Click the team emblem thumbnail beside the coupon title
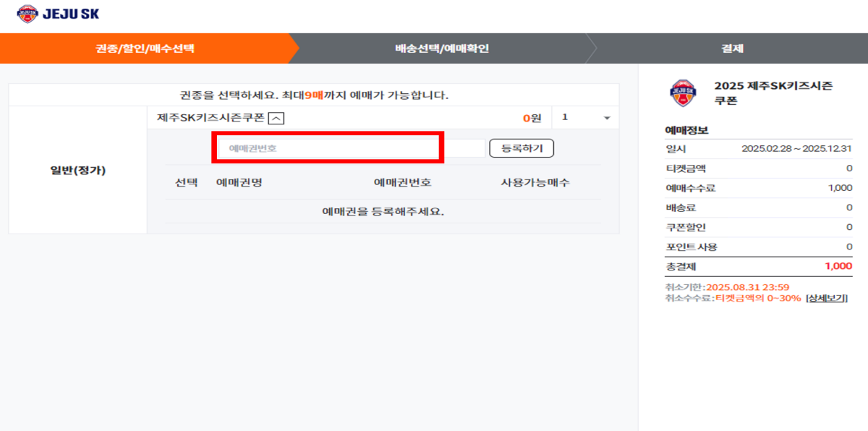 click(x=681, y=93)
